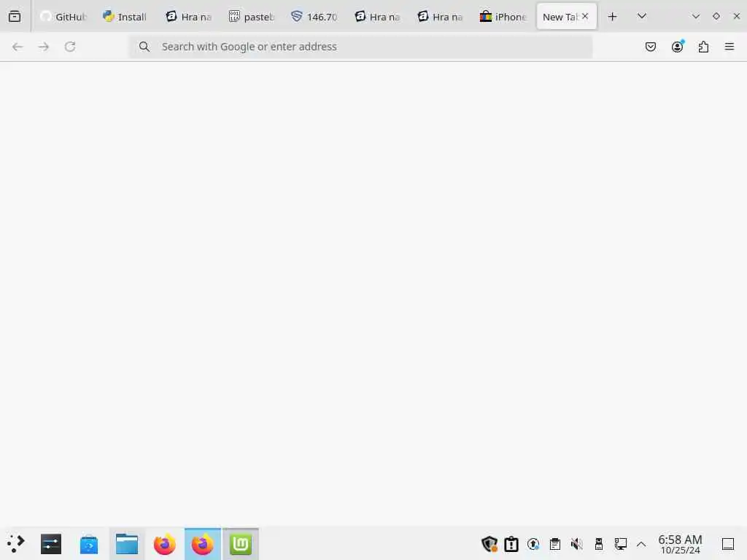The height and width of the screenshot is (560, 747).
Task: Open the Dolphin file manager taskbar icon
Action: point(127,543)
